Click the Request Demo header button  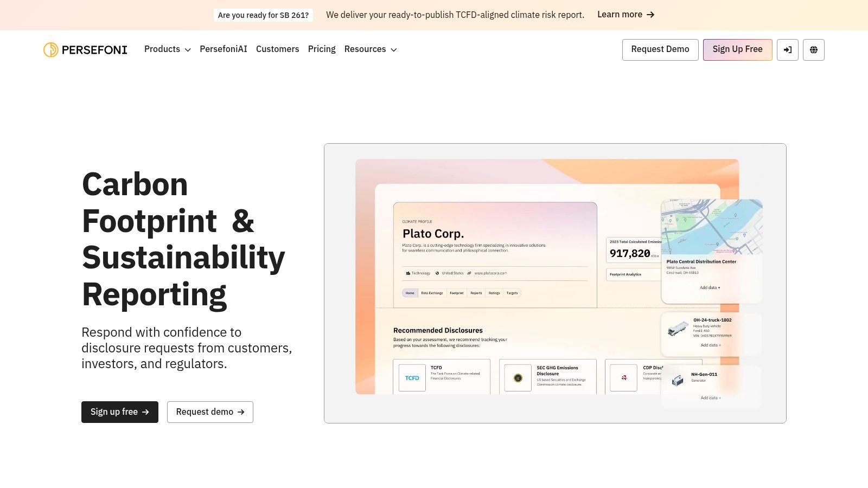[660, 50]
